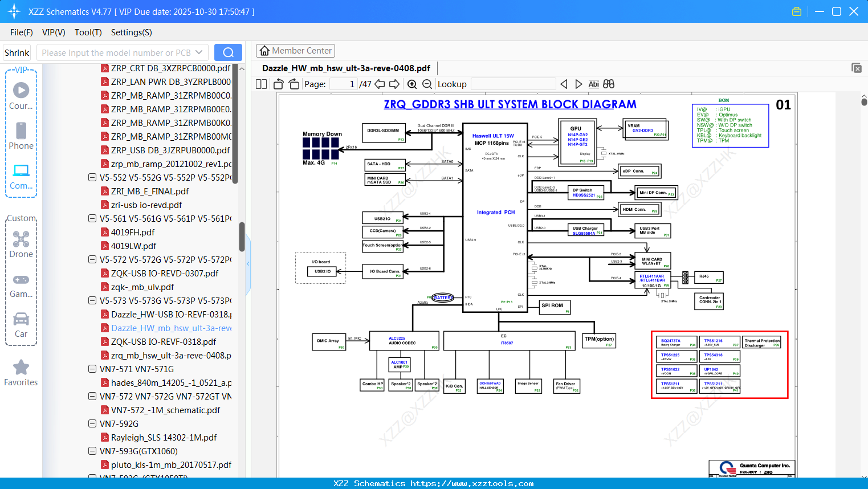868x489 pixels.
Task: Open VN7-572_-1M_schematic.pdf
Action: [165, 410]
